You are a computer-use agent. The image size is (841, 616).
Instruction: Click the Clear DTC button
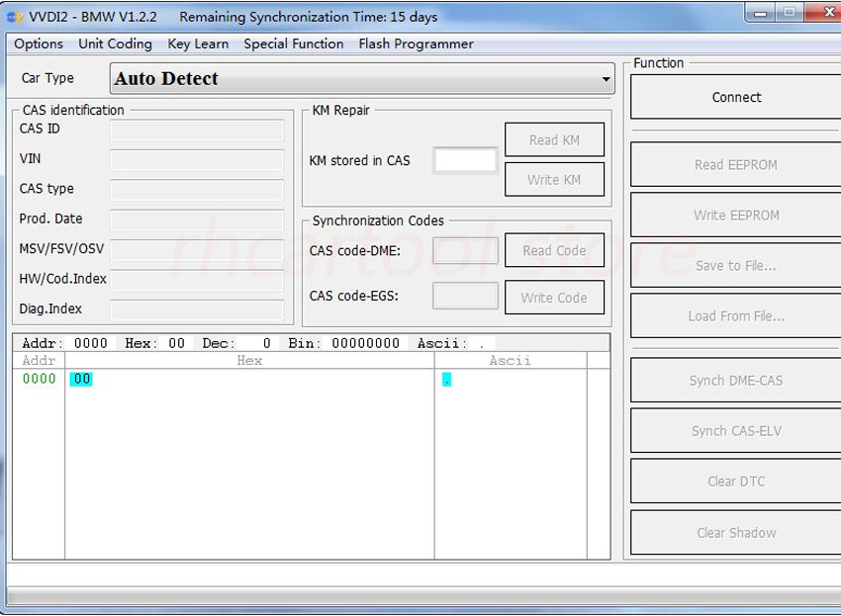click(736, 481)
